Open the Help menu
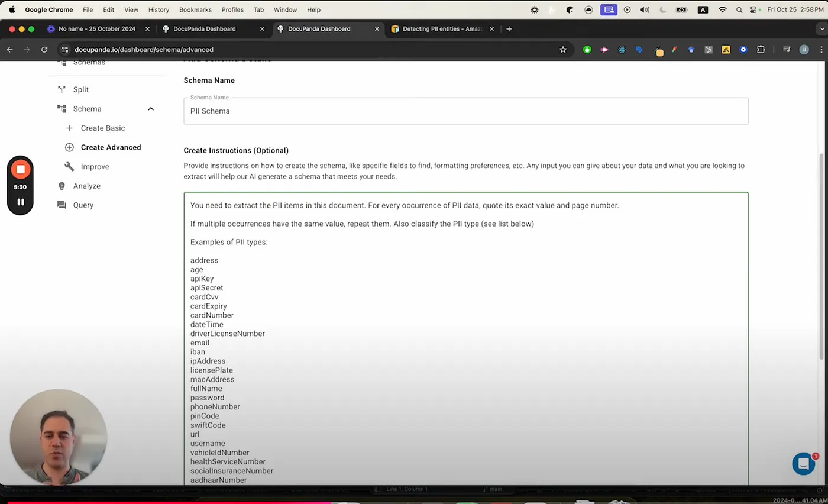 [x=313, y=9]
